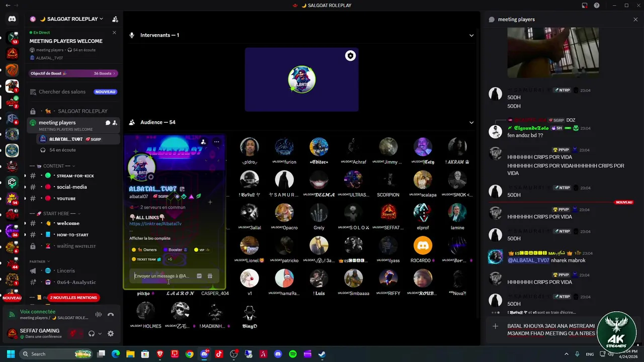Open user settings gear icon
Viewport: 644px width, 362px height.
click(x=111, y=333)
